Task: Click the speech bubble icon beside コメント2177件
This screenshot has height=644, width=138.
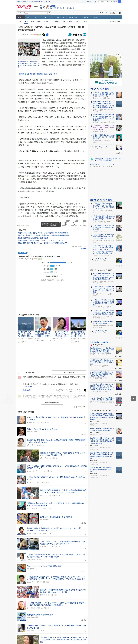Action: 19,372
